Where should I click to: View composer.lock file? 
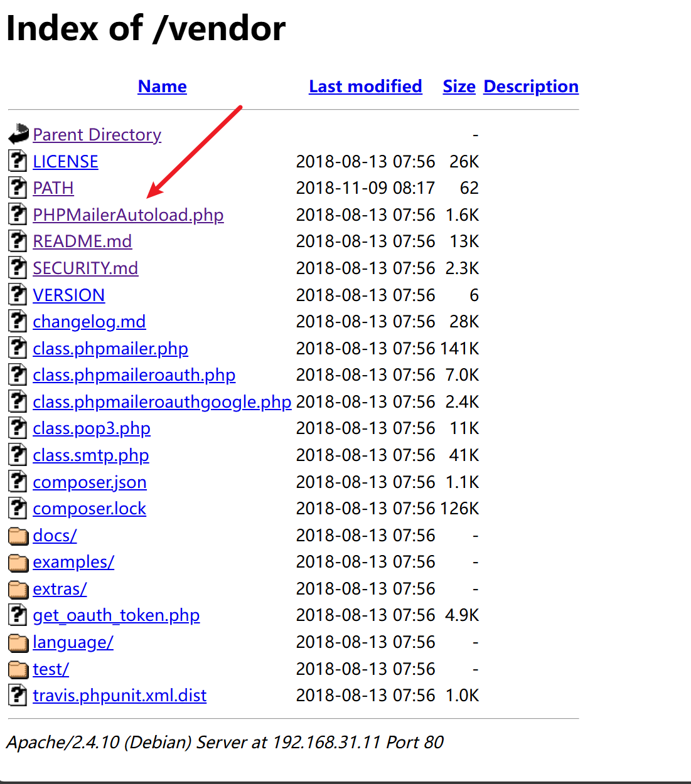89,508
